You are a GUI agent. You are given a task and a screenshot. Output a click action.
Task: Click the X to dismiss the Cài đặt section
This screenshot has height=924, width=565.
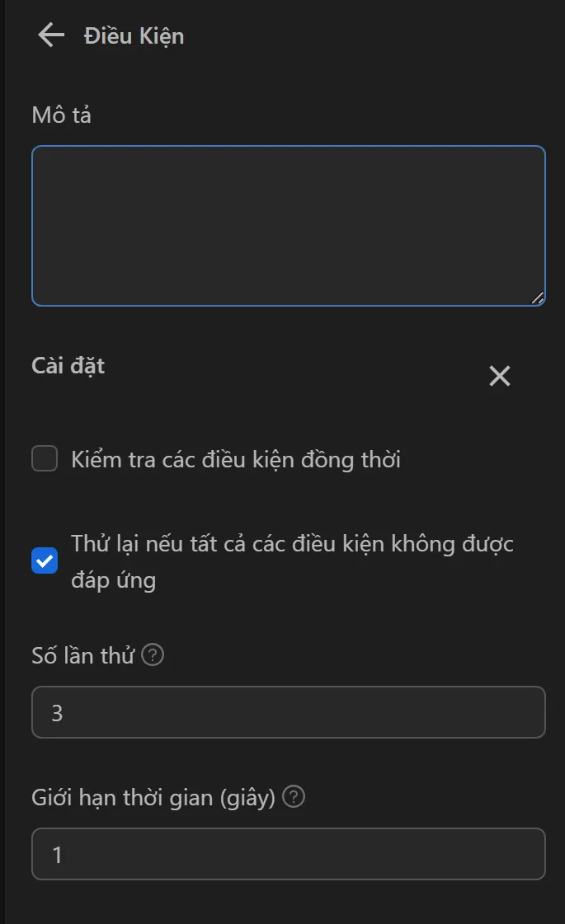(x=499, y=376)
